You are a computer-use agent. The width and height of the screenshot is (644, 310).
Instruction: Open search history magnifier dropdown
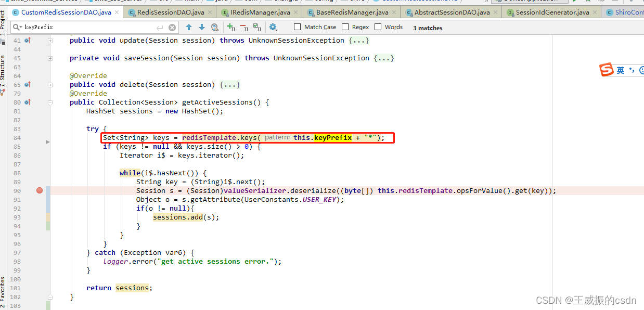click(x=17, y=27)
